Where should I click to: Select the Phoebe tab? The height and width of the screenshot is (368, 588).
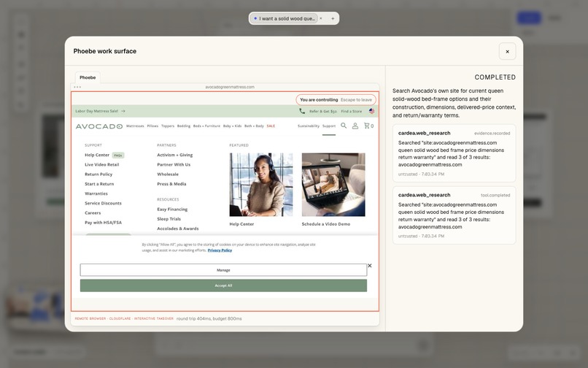(88, 77)
